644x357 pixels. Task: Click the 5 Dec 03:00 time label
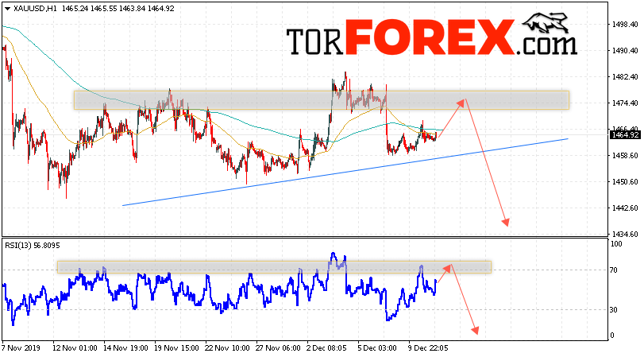coord(377,348)
